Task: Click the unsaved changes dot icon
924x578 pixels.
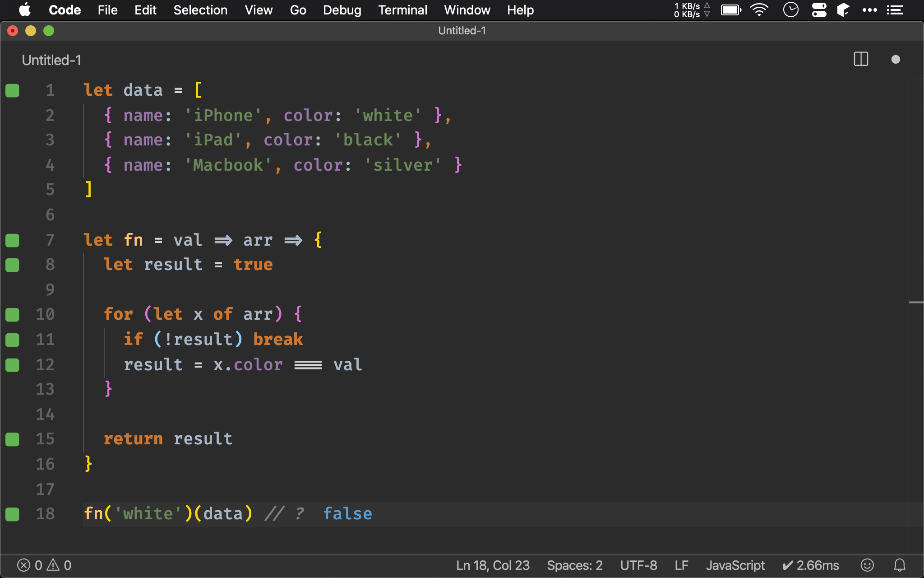Action: [896, 60]
